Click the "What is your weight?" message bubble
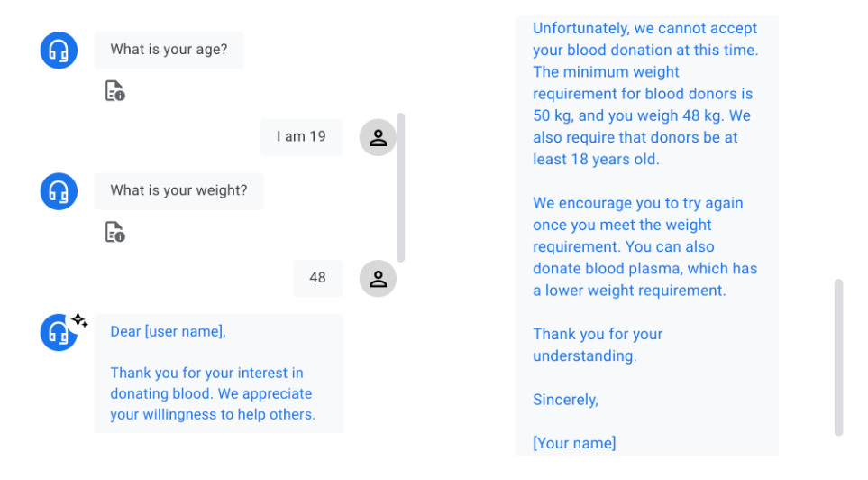Viewport: 868px width, 480px height. [178, 191]
